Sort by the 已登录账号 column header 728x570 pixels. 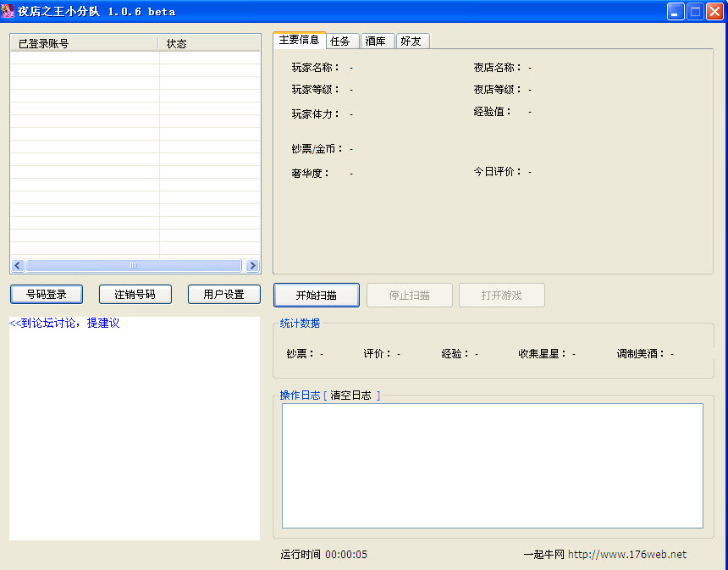click(84, 43)
